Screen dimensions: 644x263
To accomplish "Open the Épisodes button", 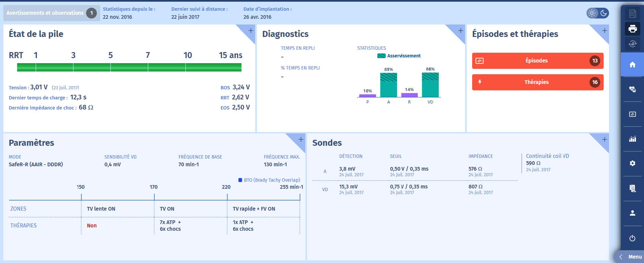I will 537,61.
